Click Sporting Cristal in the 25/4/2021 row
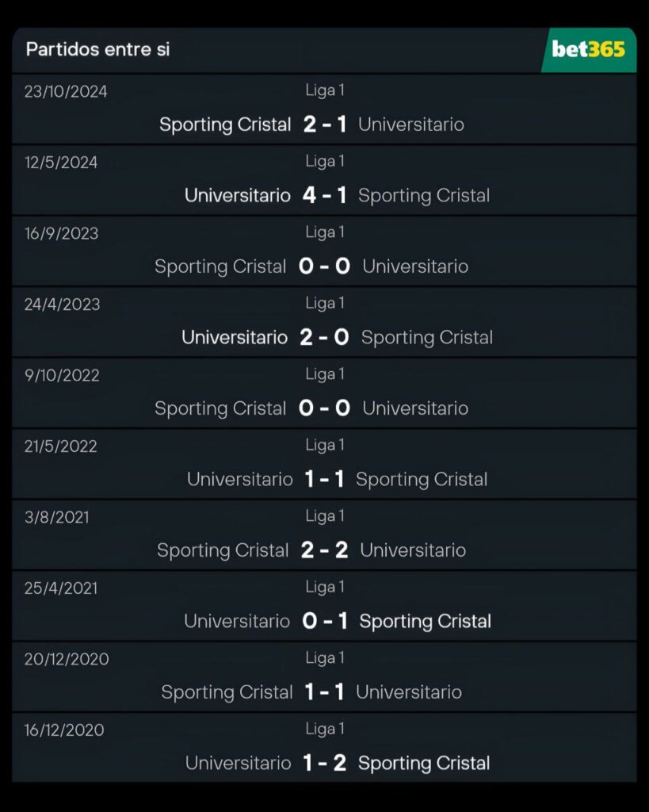The image size is (649, 812). click(x=425, y=621)
